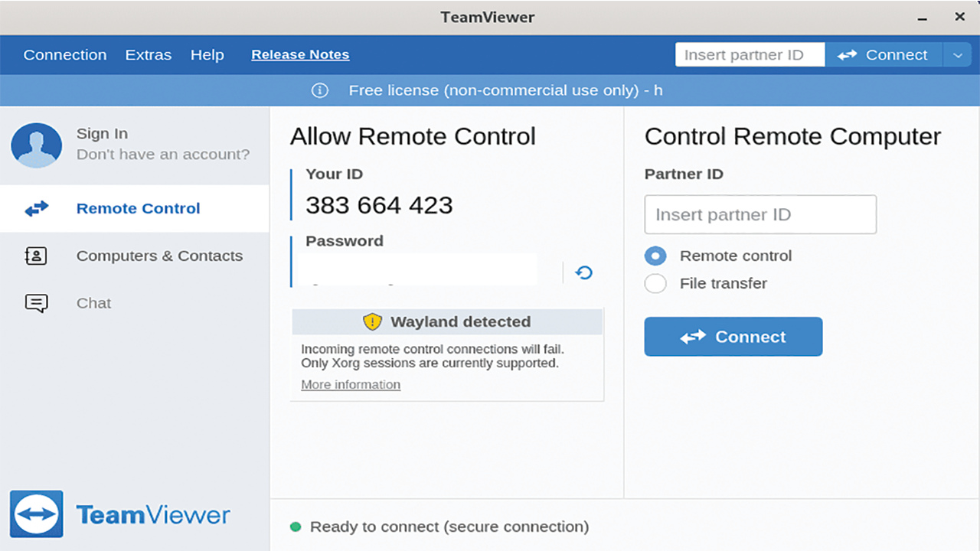Open the Release Notes link
This screenshot has height=551, width=980.
299,54
